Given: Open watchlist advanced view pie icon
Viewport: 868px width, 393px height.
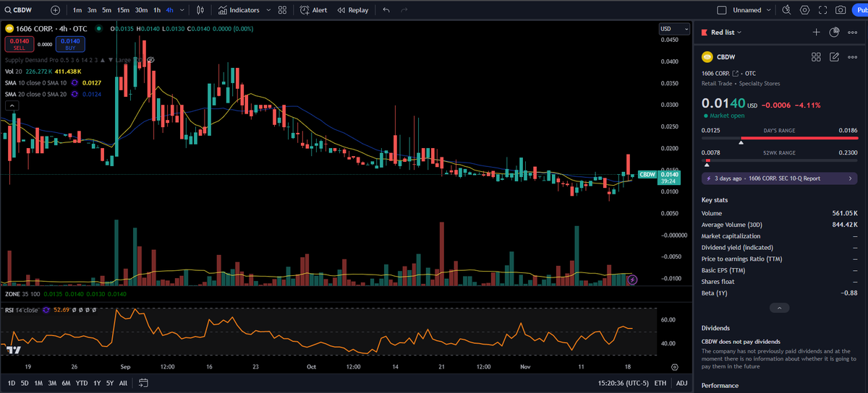Looking at the screenshot, I should coord(834,32).
